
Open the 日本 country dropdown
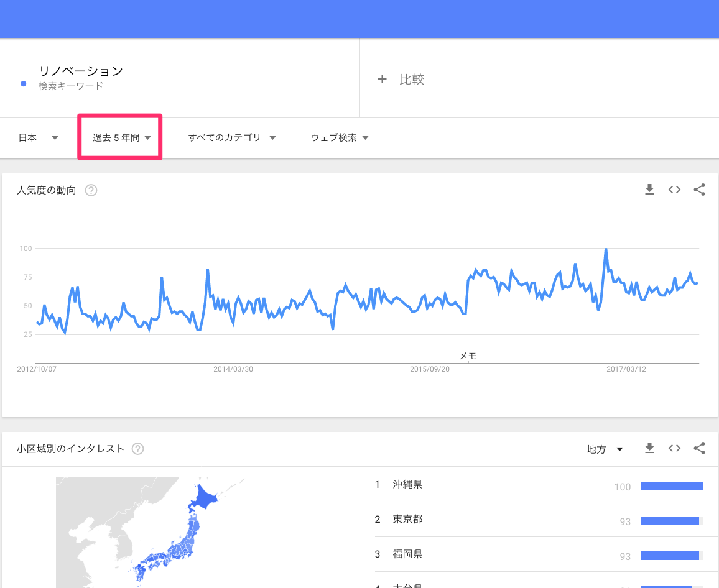[x=38, y=138]
